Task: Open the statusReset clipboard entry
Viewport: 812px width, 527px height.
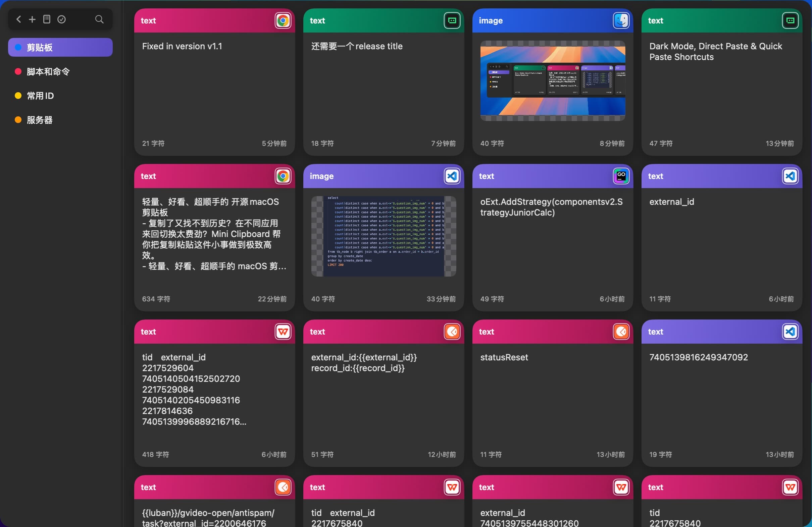Action: pyautogui.click(x=552, y=392)
